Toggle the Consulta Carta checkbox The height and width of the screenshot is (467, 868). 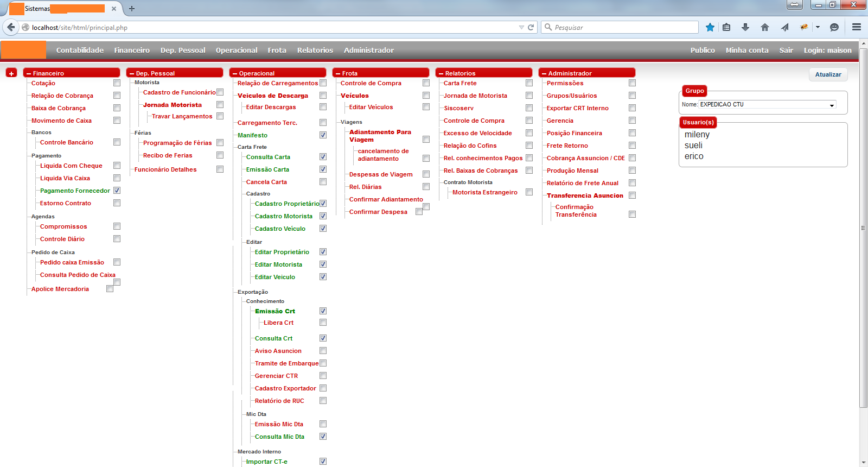coord(323,156)
